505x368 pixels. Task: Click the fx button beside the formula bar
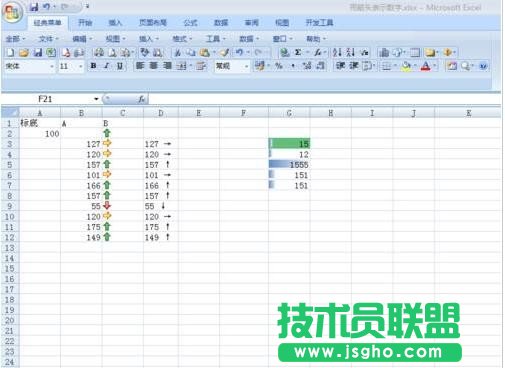click(142, 99)
